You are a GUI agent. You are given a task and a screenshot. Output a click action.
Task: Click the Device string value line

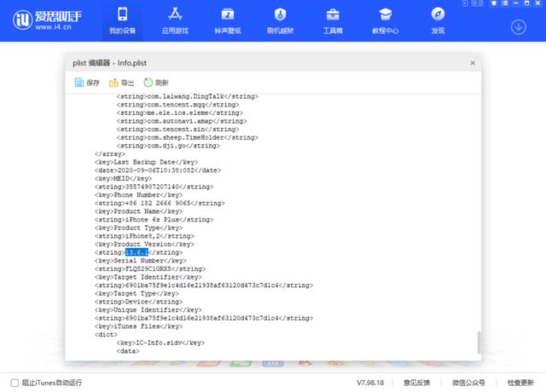pos(138,302)
